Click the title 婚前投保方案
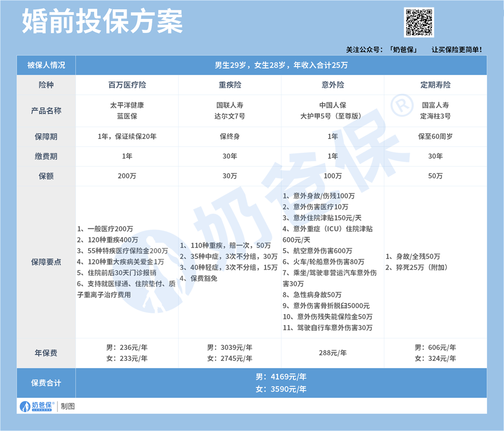 point(102,22)
